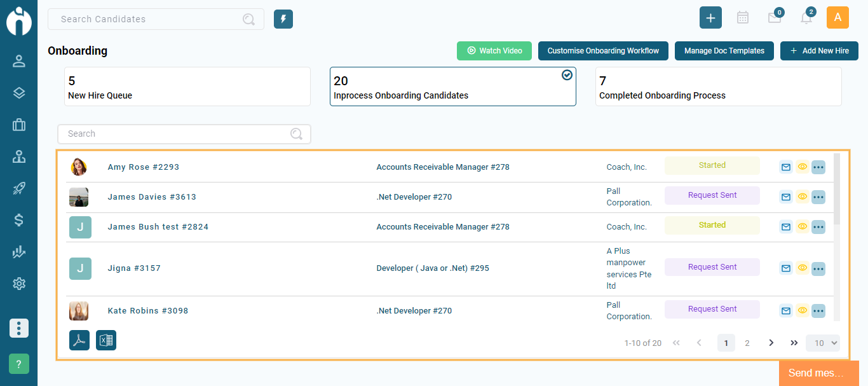
Task: Click the Add New Hire button
Action: pyautogui.click(x=819, y=51)
